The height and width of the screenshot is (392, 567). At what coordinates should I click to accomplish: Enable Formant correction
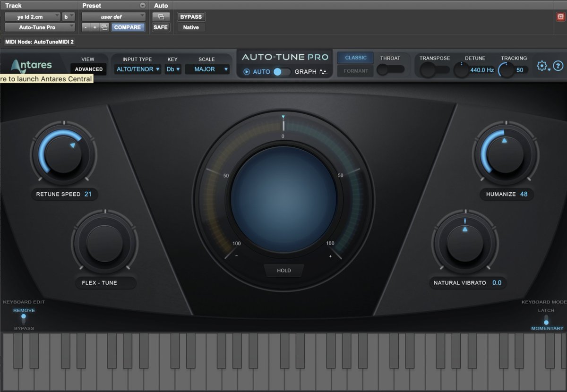(355, 71)
